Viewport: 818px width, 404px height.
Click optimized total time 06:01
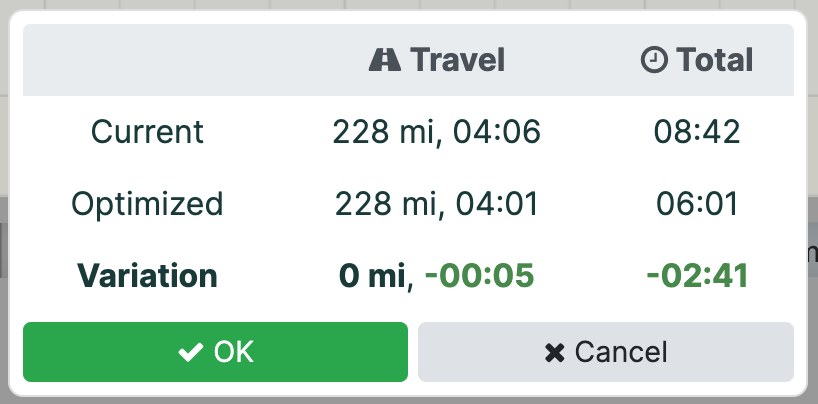[x=697, y=204]
